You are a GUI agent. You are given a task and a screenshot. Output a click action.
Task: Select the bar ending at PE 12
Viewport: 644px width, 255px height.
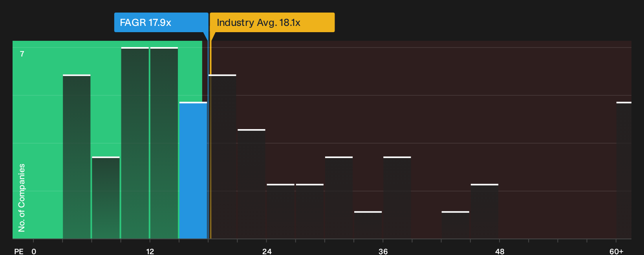135,143
